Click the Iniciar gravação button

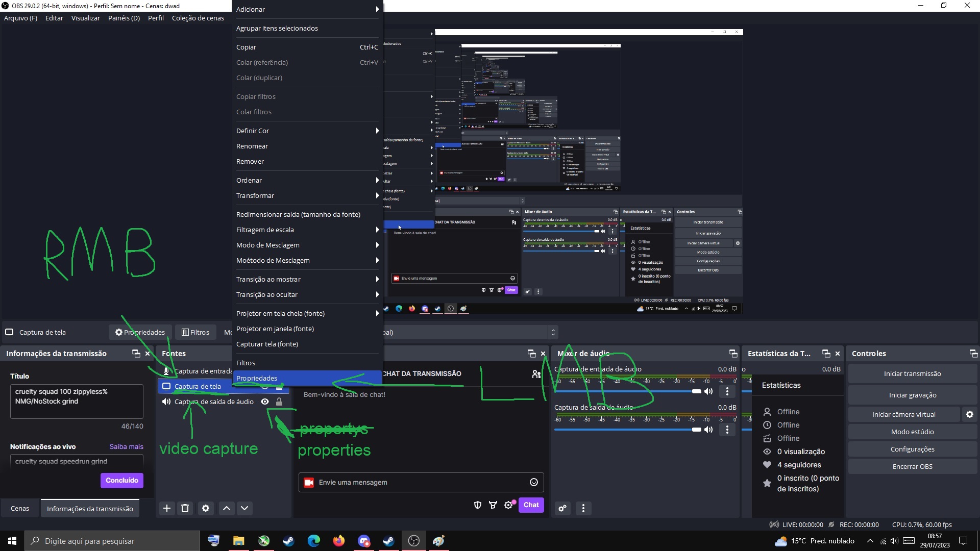pyautogui.click(x=912, y=395)
